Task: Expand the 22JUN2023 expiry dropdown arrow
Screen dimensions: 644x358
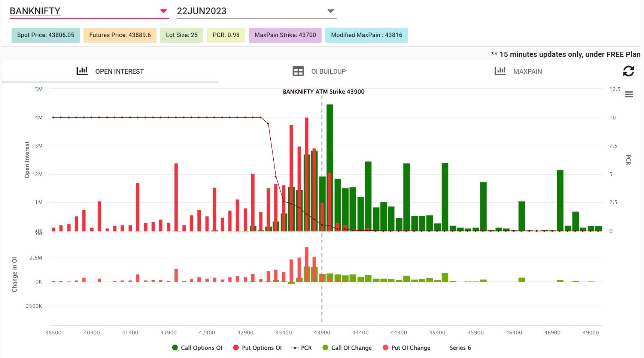Action: pyautogui.click(x=331, y=11)
